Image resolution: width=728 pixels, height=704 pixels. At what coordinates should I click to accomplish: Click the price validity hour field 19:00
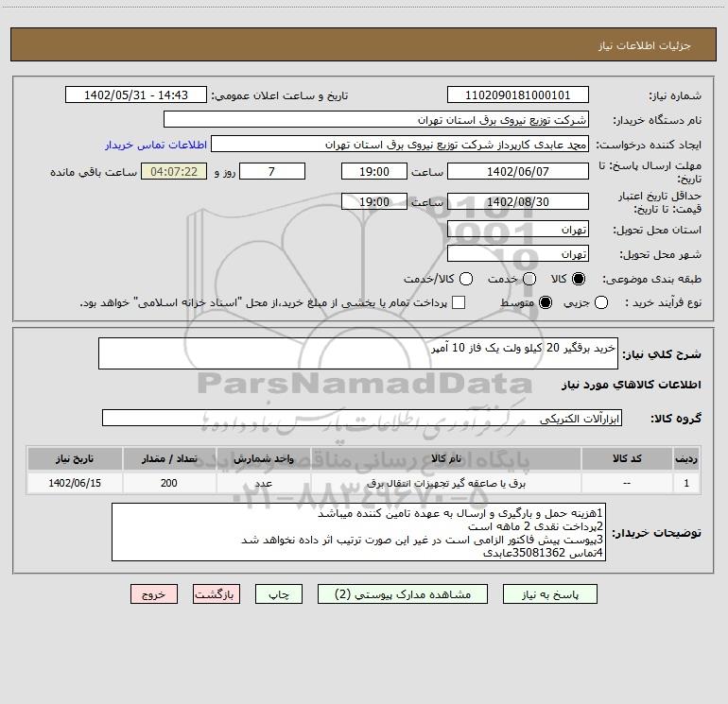click(374, 201)
